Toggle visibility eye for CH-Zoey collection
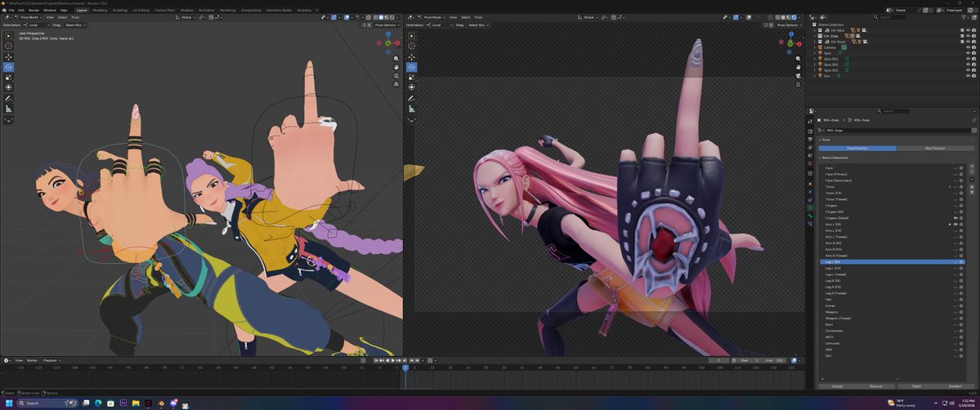This screenshot has height=410, width=980. pyautogui.click(x=968, y=36)
